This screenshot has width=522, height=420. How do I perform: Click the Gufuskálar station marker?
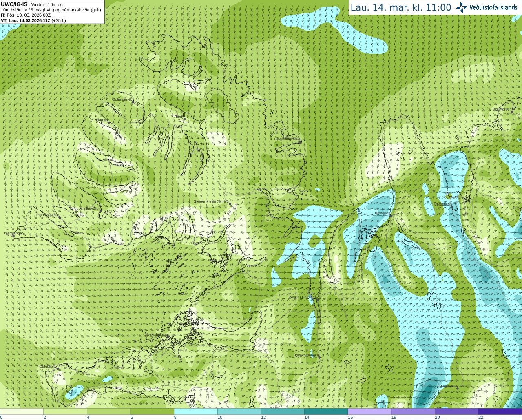tap(58, 369)
